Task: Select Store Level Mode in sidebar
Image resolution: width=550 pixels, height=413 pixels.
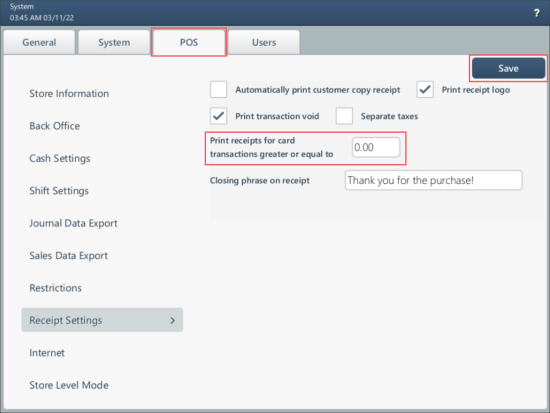Action: pyautogui.click(x=69, y=385)
